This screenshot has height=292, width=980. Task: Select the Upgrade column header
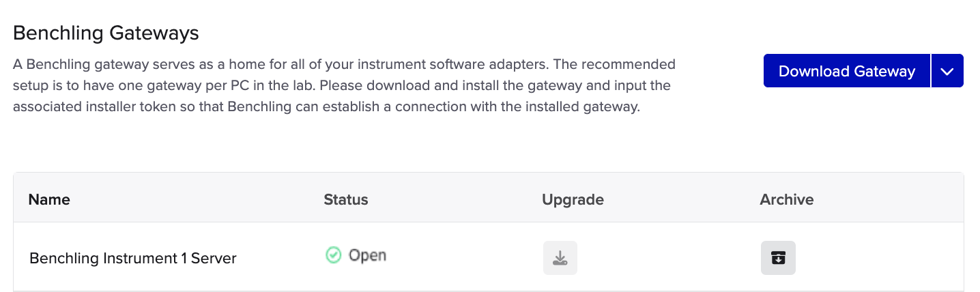tap(573, 200)
